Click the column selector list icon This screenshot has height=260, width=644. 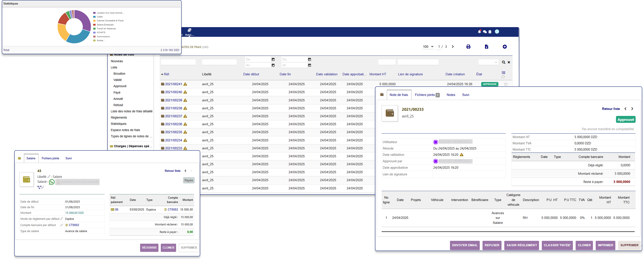tap(503, 73)
